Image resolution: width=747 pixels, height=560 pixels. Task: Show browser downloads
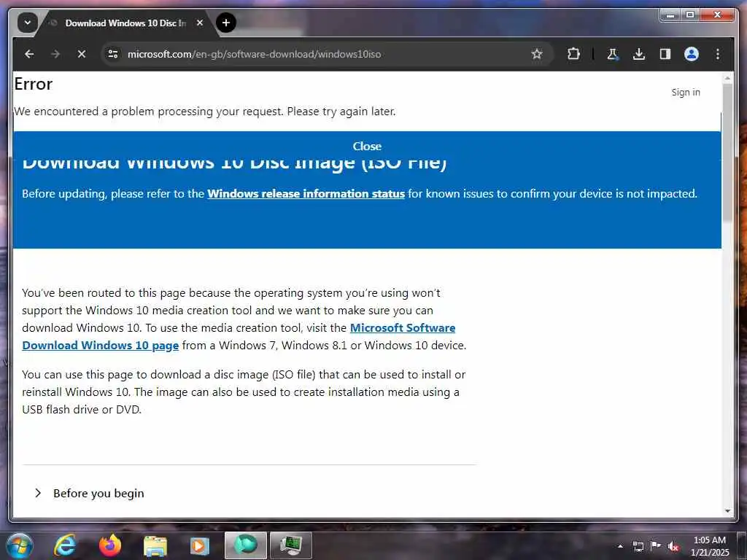639,54
